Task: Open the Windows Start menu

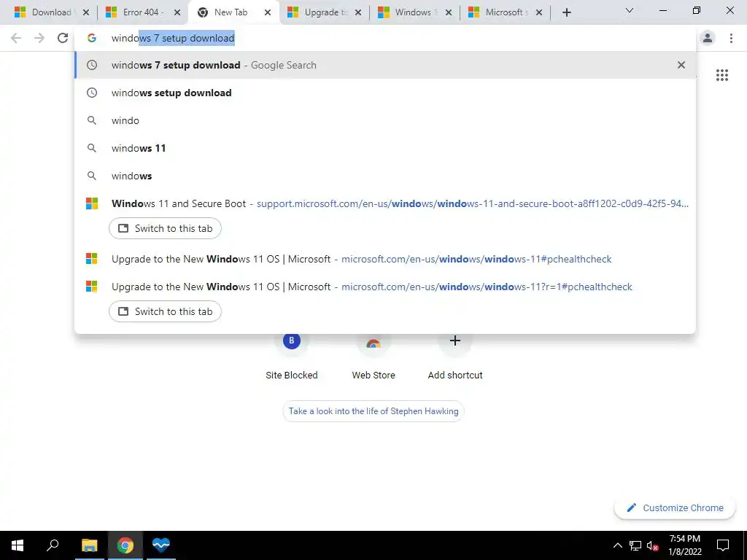Action: (18, 545)
